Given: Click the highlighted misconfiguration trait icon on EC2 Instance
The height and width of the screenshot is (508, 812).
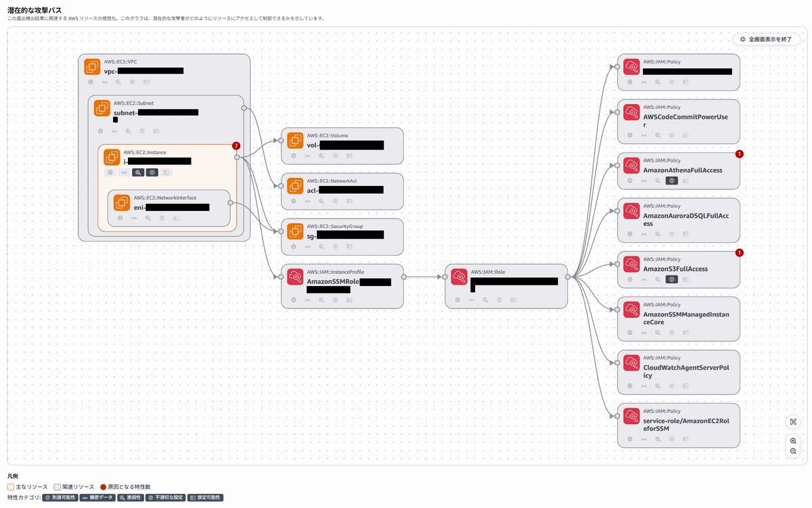Looking at the screenshot, I should click(x=152, y=172).
